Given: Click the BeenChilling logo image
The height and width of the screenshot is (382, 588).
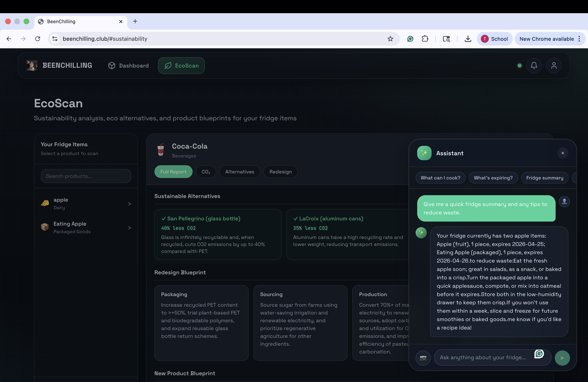Looking at the screenshot, I should coord(32,66).
